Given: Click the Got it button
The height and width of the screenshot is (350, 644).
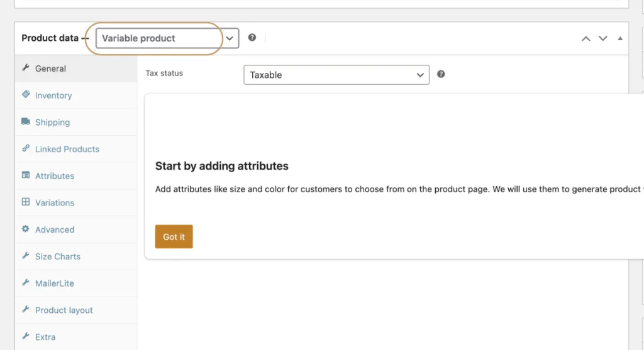Looking at the screenshot, I should 174,236.
